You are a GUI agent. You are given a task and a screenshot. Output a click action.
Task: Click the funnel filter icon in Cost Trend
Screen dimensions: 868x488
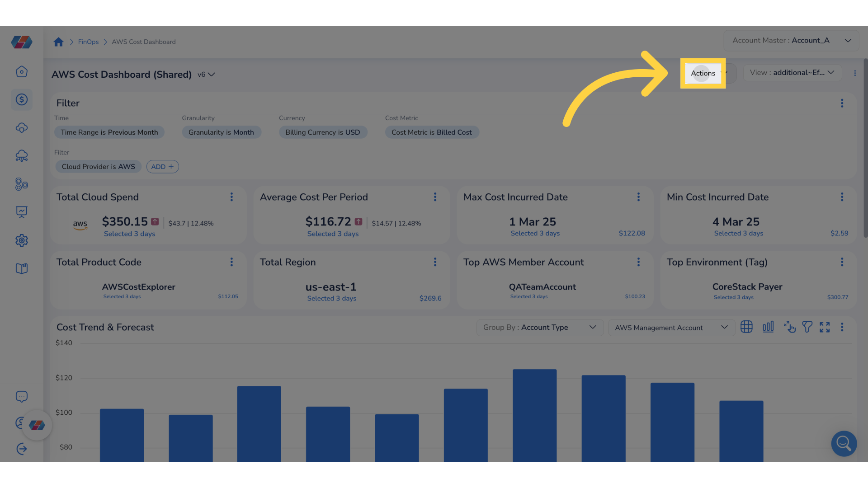click(x=807, y=327)
